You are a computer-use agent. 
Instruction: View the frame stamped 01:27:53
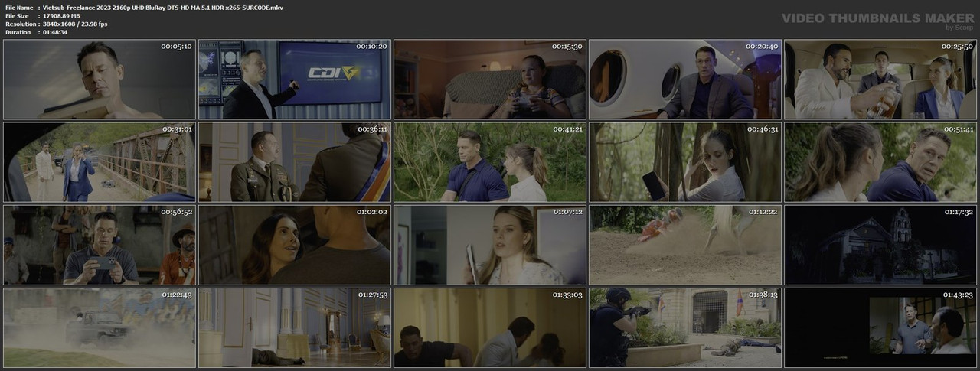pos(295,327)
